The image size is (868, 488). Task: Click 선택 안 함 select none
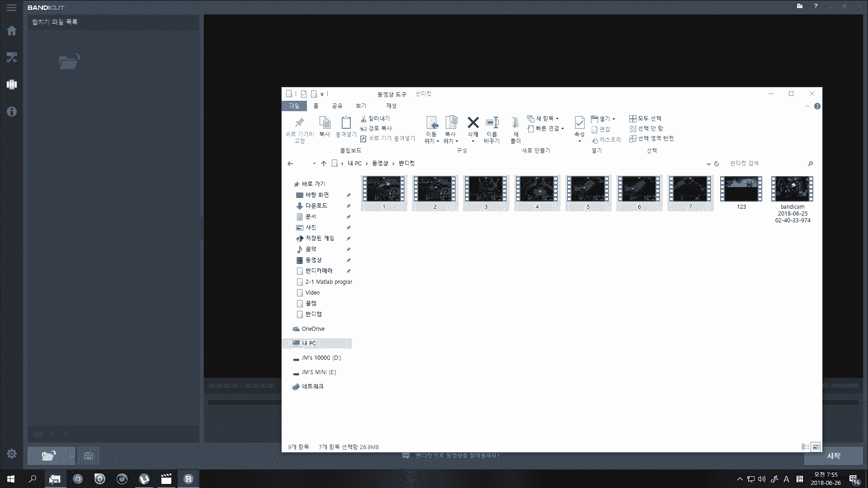point(646,128)
